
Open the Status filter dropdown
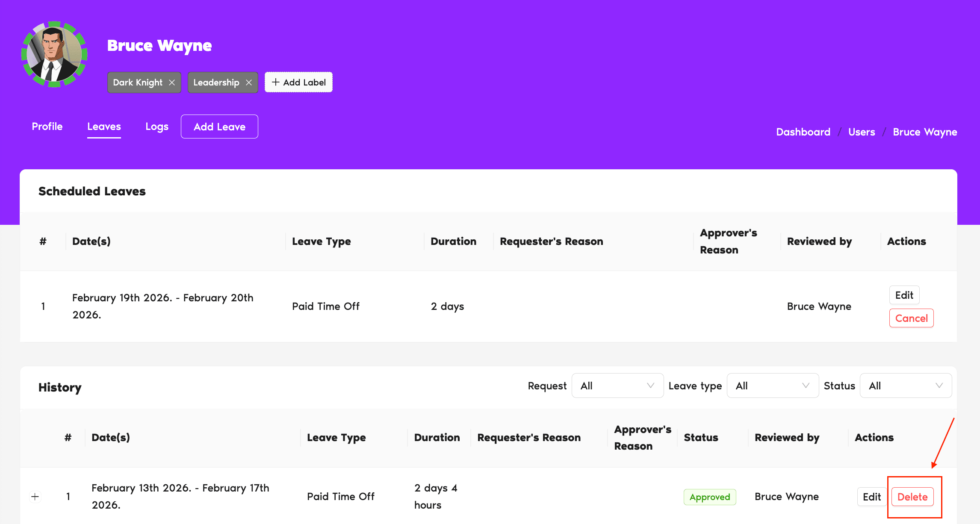point(905,385)
